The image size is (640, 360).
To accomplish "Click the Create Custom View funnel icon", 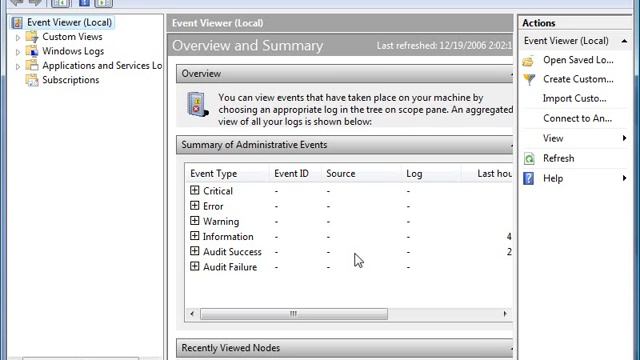I will point(529,80).
